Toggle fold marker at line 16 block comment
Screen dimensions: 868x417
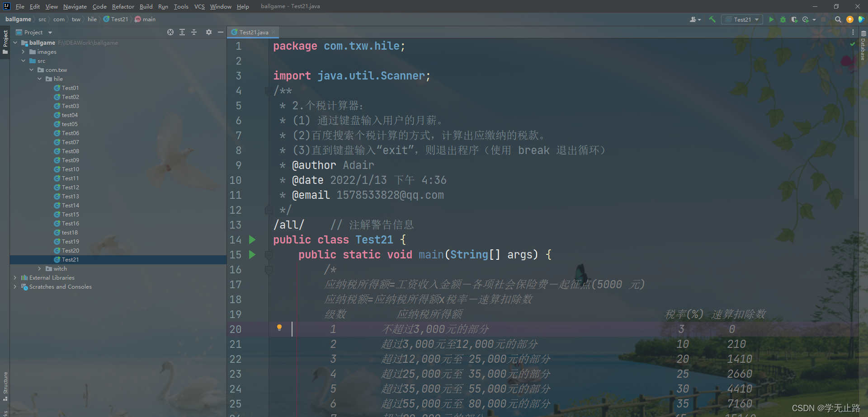click(x=269, y=270)
